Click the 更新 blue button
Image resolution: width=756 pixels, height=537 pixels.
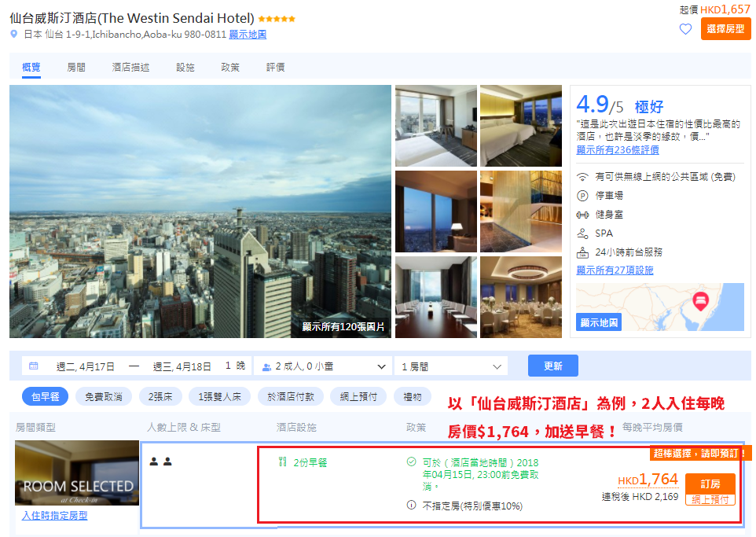(x=553, y=366)
